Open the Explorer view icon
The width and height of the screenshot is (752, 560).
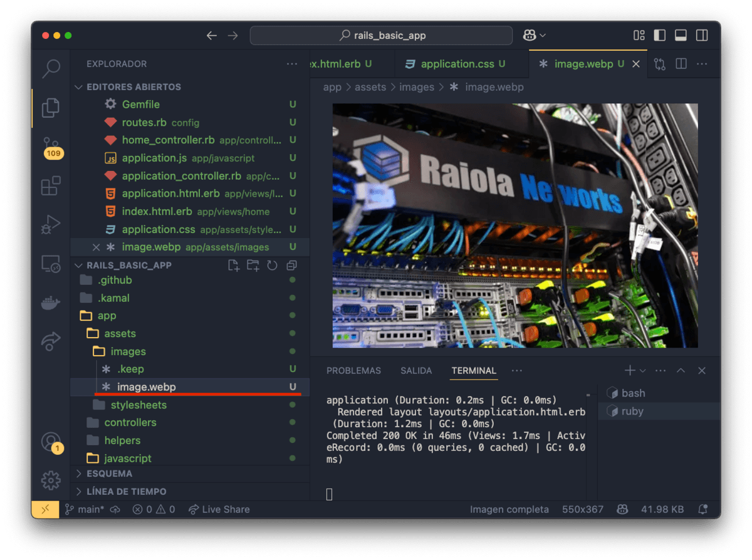[x=51, y=108]
